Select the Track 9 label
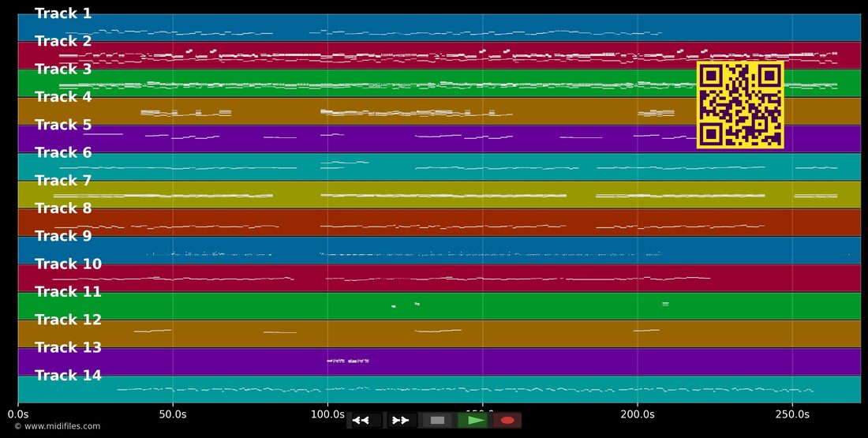This screenshot has height=438, width=868. coord(63,237)
